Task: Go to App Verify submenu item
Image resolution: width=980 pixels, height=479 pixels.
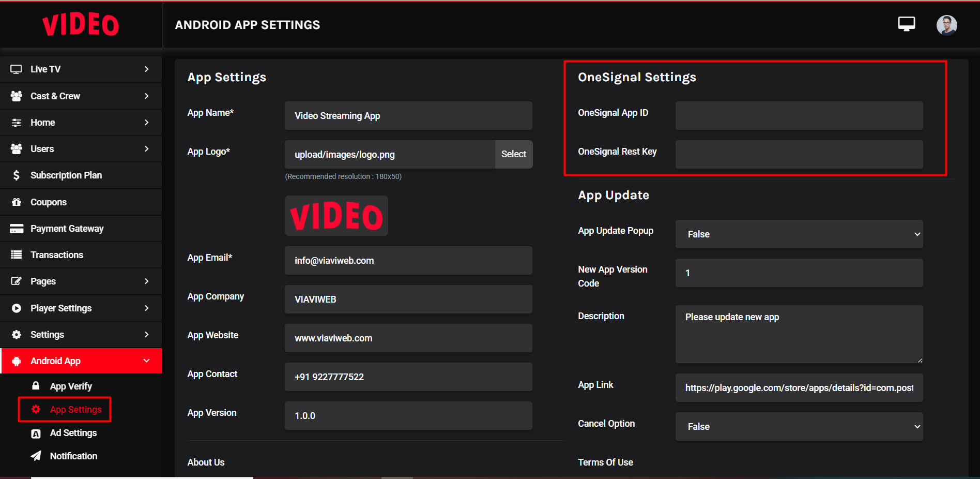Action: click(71, 386)
